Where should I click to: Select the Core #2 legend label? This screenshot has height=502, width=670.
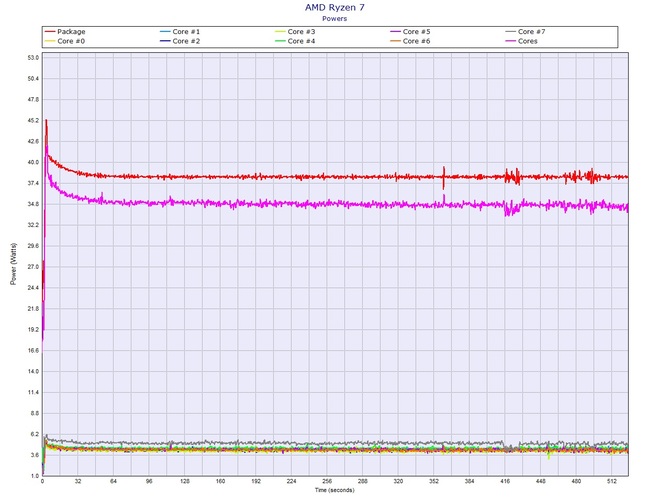186,41
